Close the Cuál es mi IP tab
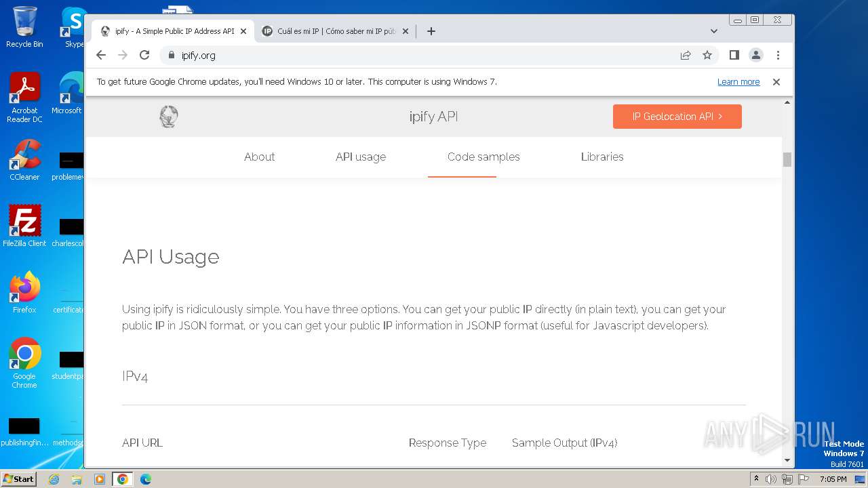The width and height of the screenshot is (868, 488). tap(406, 31)
